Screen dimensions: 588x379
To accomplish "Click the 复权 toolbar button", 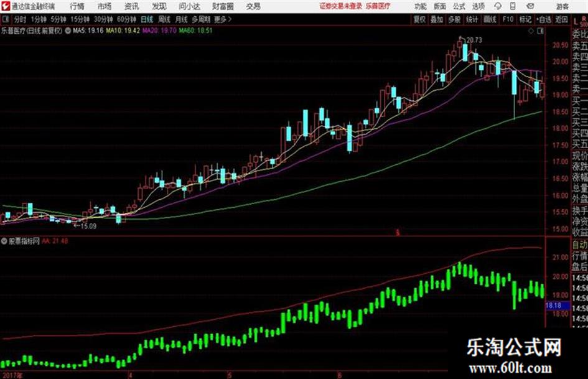I will click(419, 19).
